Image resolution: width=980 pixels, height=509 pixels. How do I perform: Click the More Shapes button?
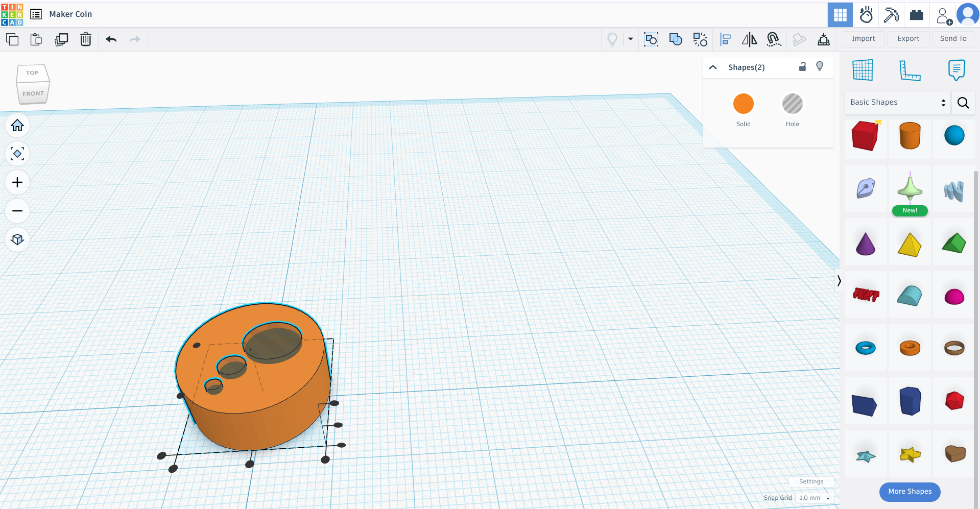(910, 492)
